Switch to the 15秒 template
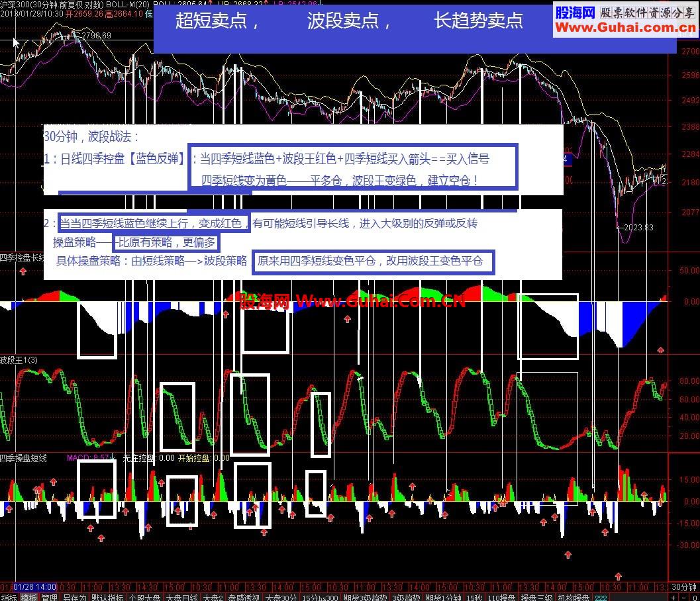 tap(475, 598)
